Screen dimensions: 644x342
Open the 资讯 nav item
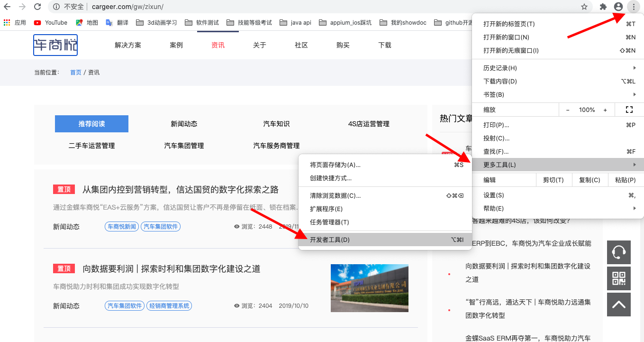(x=218, y=45)
